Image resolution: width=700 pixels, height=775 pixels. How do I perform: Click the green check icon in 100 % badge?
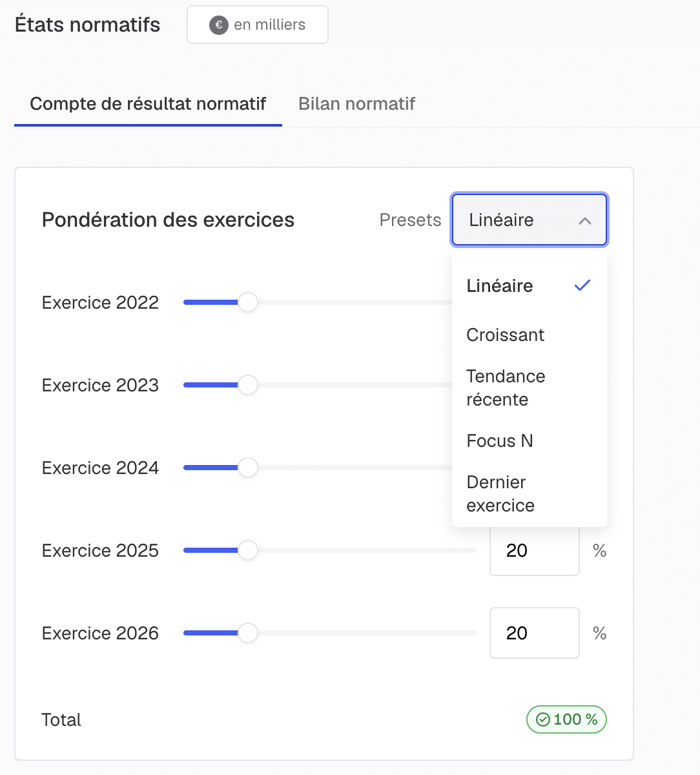543,719
